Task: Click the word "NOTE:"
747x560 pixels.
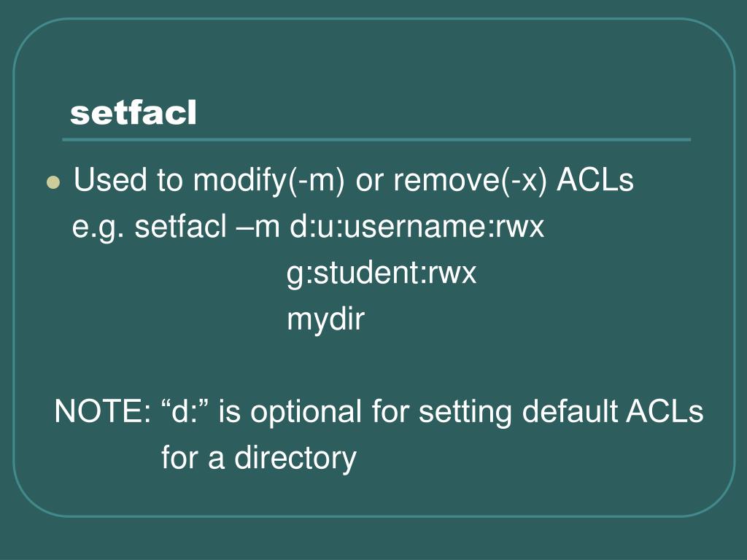Action: [x=102, y=411]
